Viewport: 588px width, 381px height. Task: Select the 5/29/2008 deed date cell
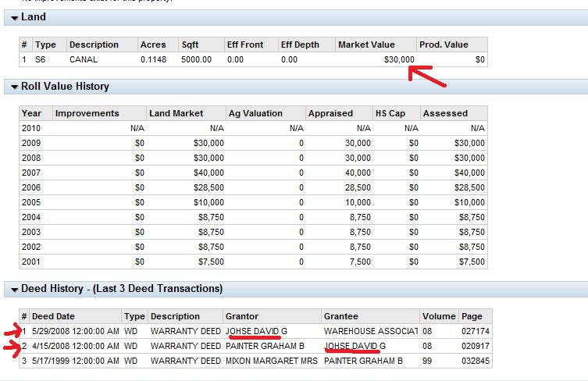coord(75,331)
